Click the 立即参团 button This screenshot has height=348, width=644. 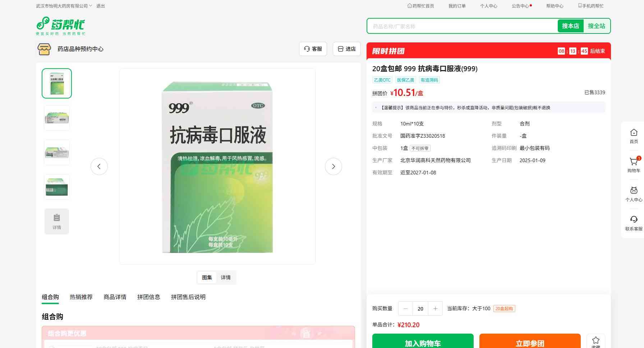pos(530,342)
